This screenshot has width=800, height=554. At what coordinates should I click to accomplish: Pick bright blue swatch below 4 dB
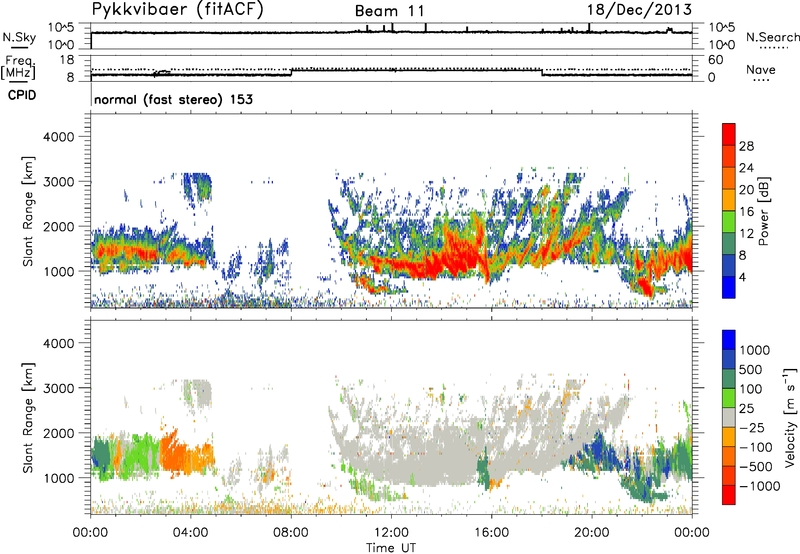point(729,287)
